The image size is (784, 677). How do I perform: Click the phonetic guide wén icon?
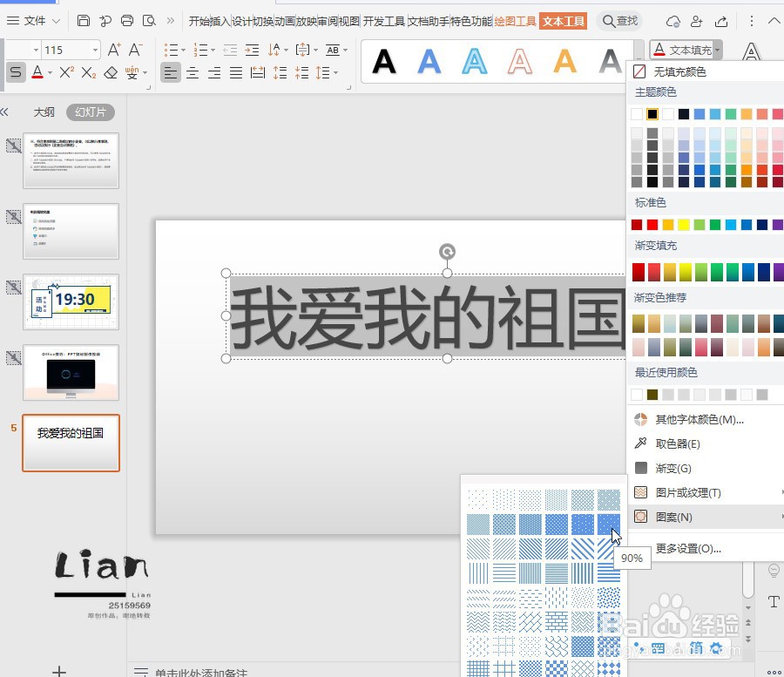click(x=132, y=73)
